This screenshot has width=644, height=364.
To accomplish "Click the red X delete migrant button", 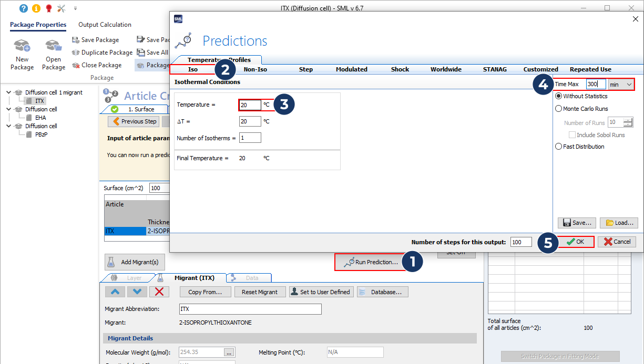I will point(159,292).
